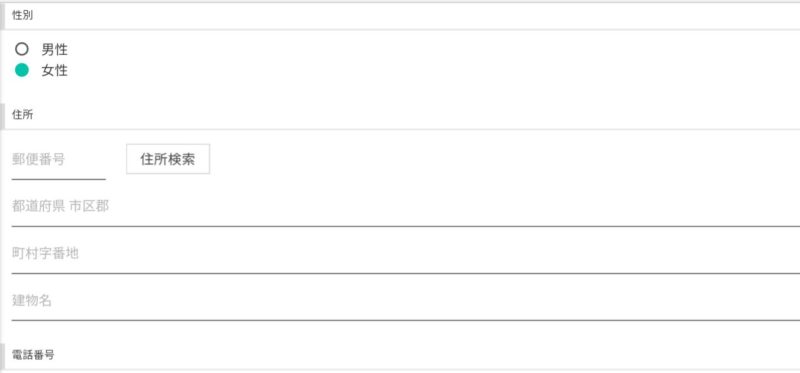The width and height of the screenshot is (800, 373).
Task: Click the underline beneath 都道府県 市区郡
Action: (406, 226)
